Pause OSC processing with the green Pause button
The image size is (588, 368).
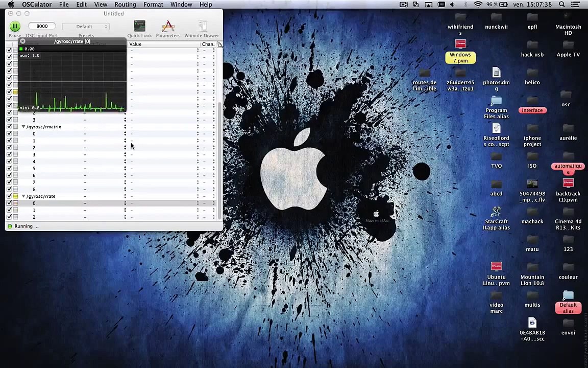[15, 26]
